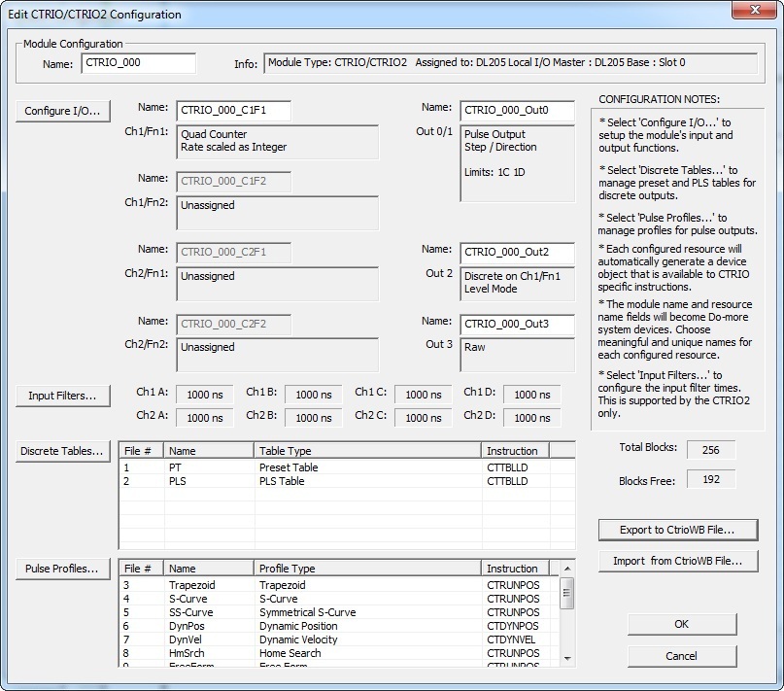Confirm the dialog with OK
784x691 pixels.
681,624
